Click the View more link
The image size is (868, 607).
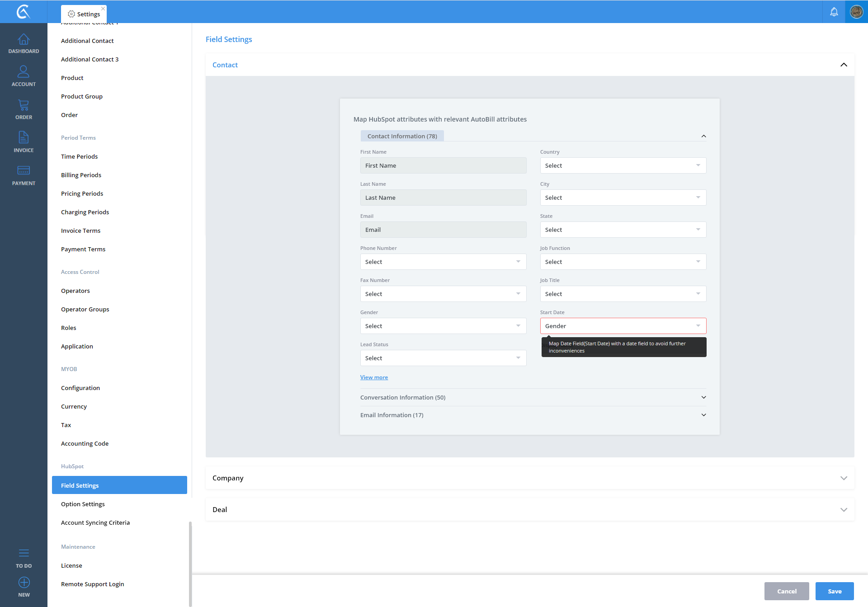(x=374, y=377)
